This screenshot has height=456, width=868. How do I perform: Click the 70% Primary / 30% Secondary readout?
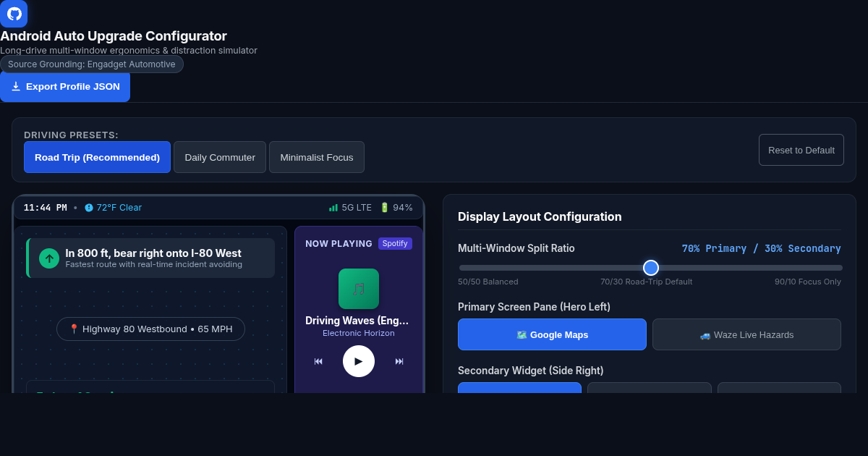(762, 248)
